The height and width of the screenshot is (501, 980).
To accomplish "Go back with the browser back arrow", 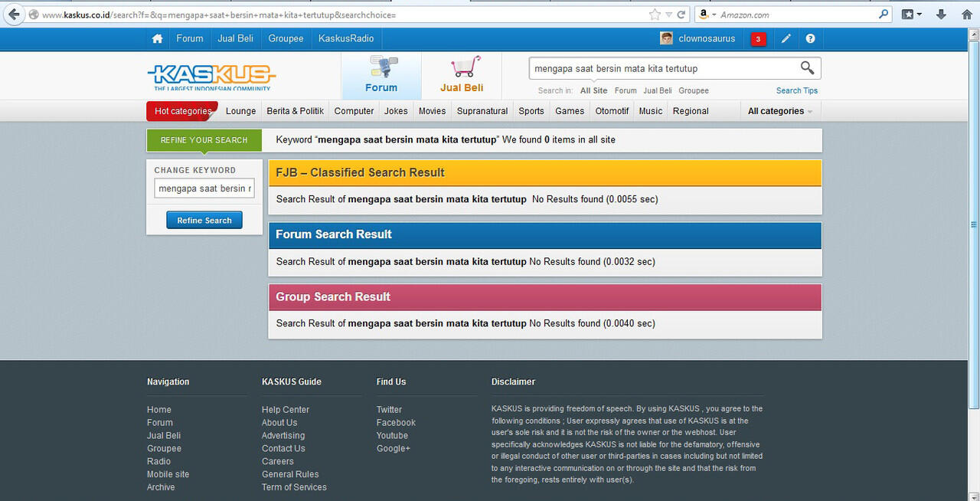I will [13, 15].
